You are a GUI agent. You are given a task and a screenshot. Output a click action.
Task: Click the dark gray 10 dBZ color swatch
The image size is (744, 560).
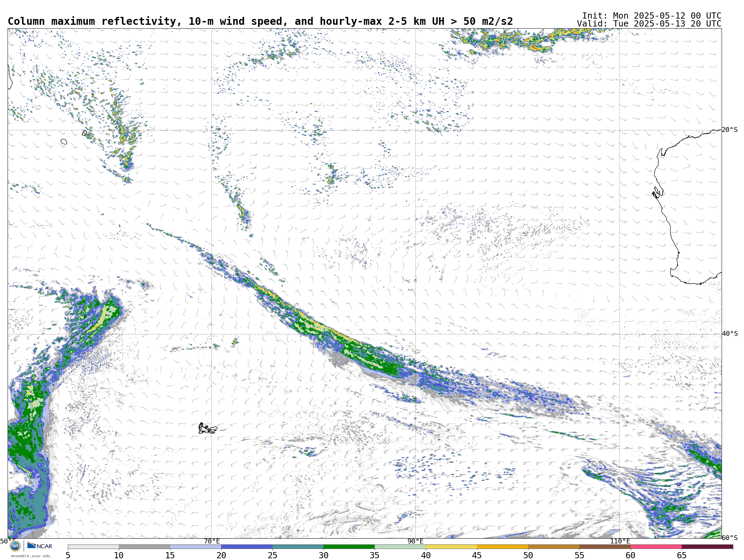coord(144,547)
